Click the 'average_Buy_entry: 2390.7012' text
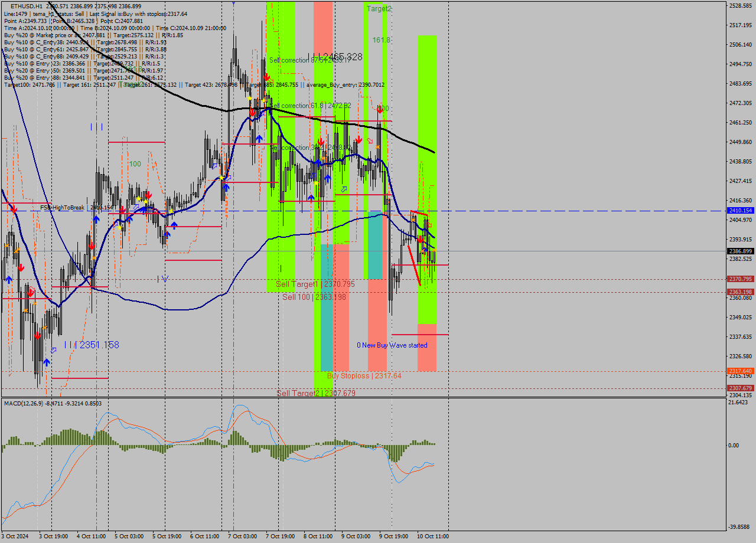The image size is (756, 543). 345,85
